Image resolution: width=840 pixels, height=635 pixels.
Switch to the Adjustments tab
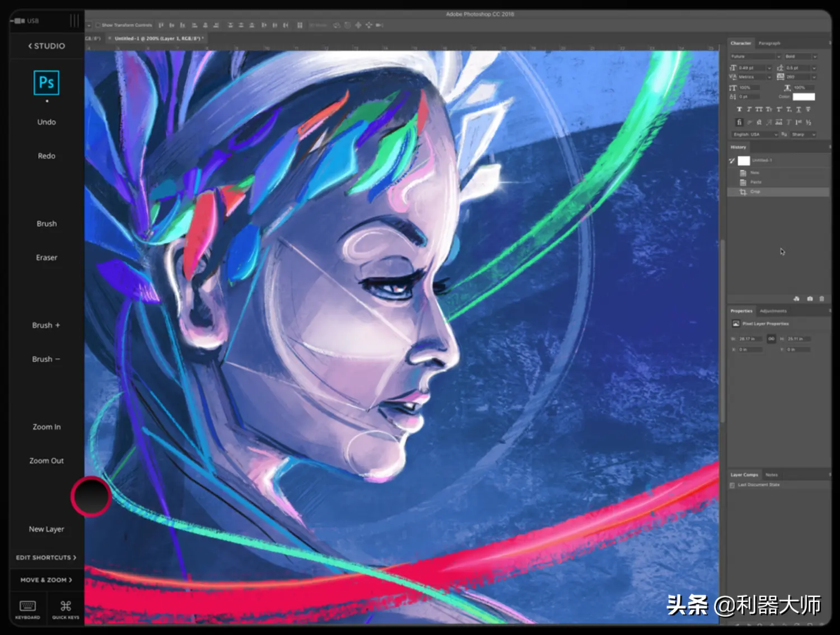pos(773,311)
